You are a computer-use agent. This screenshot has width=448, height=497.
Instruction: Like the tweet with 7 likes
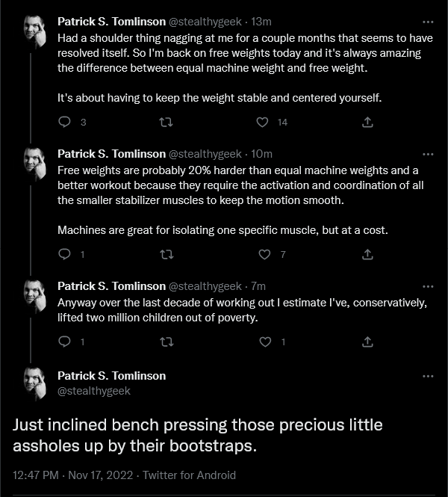point(264,255)
